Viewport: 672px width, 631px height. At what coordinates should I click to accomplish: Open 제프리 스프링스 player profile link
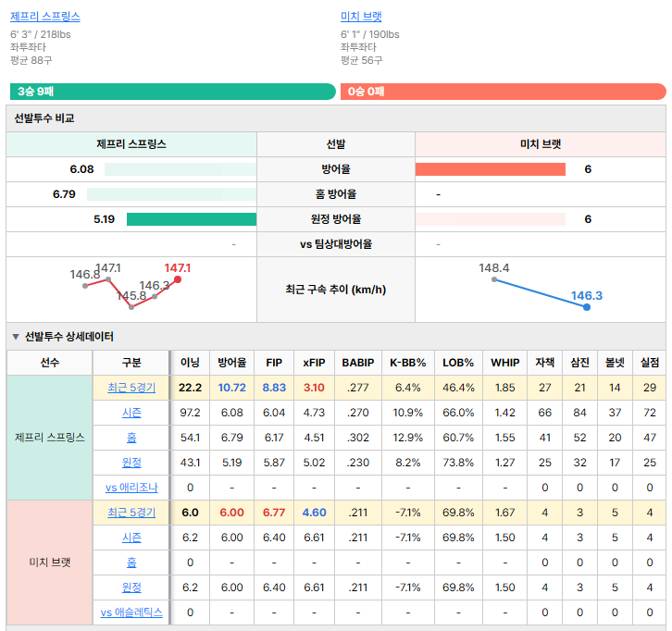point(45,17)
